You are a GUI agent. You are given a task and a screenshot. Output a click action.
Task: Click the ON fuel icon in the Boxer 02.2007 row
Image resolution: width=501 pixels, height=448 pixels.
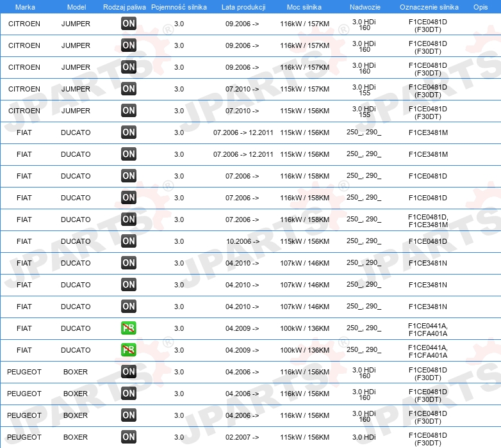point(128,437)
